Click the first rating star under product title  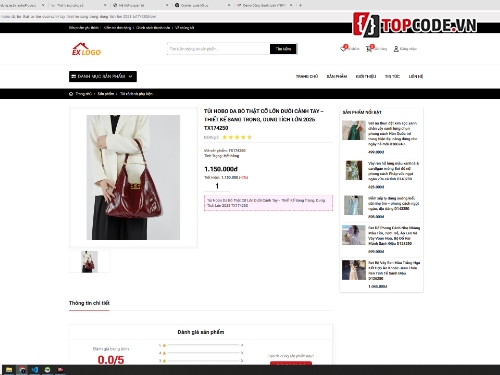coord(224,137)
